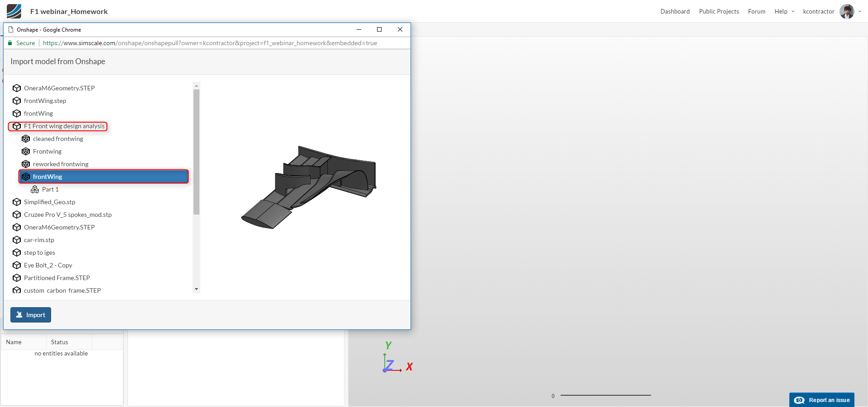Click the front wing 3D preview thumbnail
The width and height of the screenshot is (868, 407).
pyautogui.click(x=308, y=187)
